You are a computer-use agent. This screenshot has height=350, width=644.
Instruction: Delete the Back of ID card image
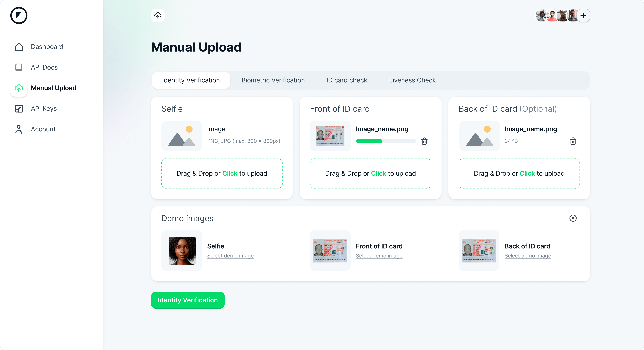tap(573, 141)
